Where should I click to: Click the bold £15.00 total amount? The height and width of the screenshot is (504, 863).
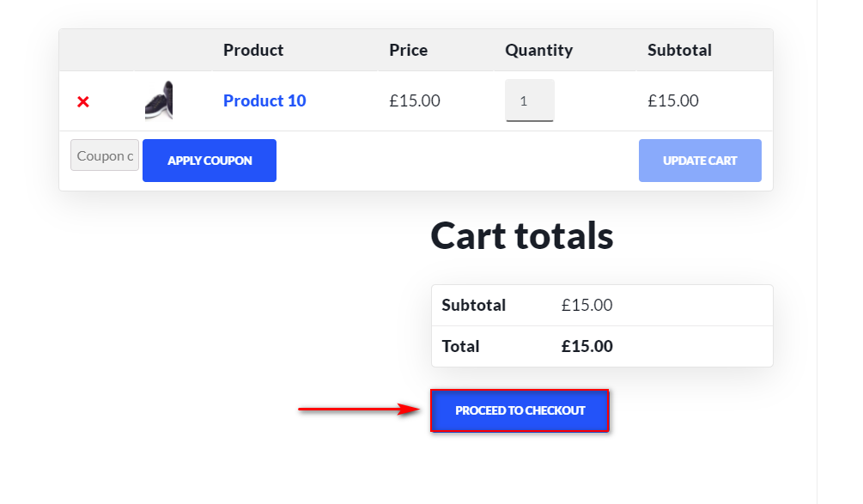(586, 346)
